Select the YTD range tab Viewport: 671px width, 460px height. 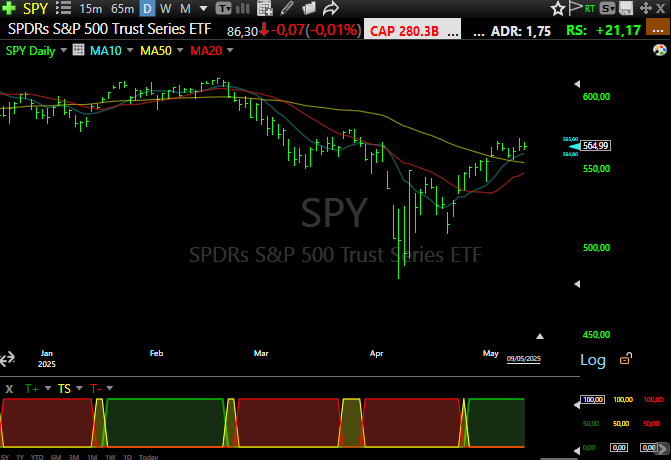37,457
